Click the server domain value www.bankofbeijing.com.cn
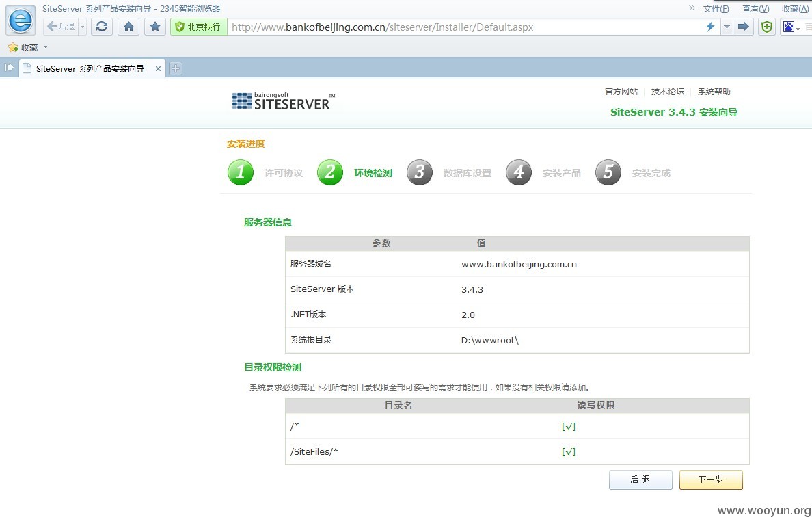Viewport: 812px width, 517px height. click(519, 264)
